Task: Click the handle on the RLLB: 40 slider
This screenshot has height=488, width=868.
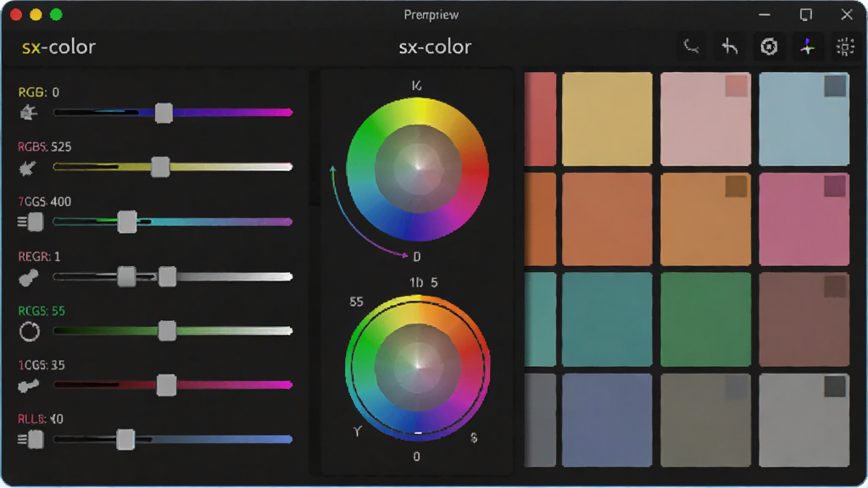Action: (x=125, y=440)
